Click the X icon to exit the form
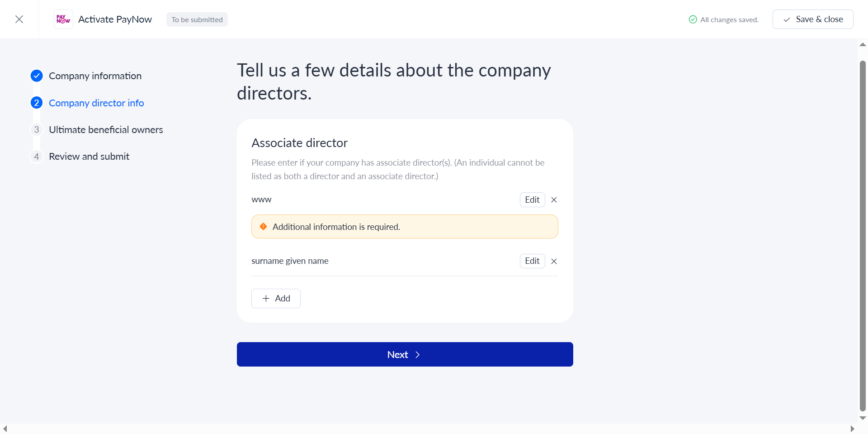868x434 pixels. (19, 19)
